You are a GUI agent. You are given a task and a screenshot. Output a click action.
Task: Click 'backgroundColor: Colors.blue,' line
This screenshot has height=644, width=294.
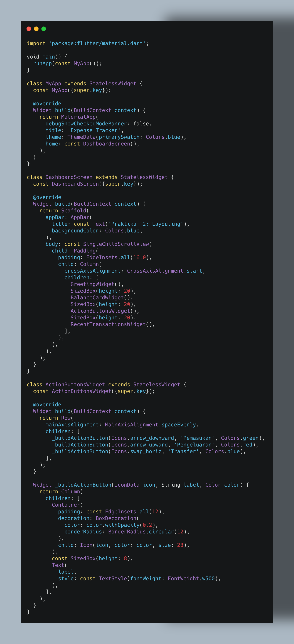coord(97,231)
